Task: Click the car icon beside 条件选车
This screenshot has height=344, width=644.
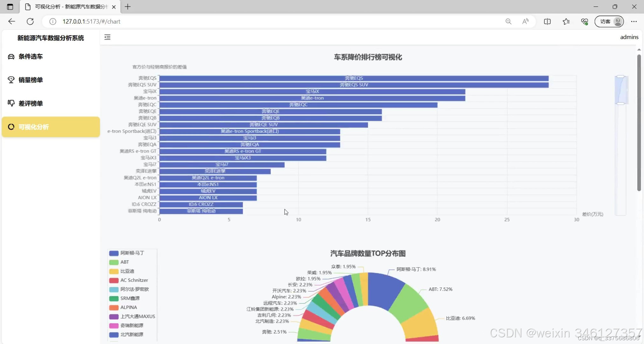Action: [x=11, y=57]
